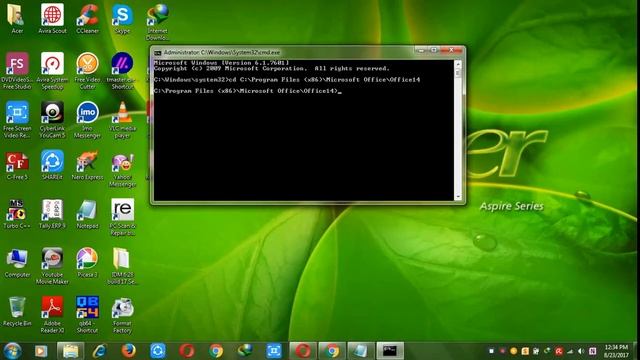The width and height of the screenshot is (640, 360).
Task: Select the Skype desktop icon
Action: pos(122,19)
